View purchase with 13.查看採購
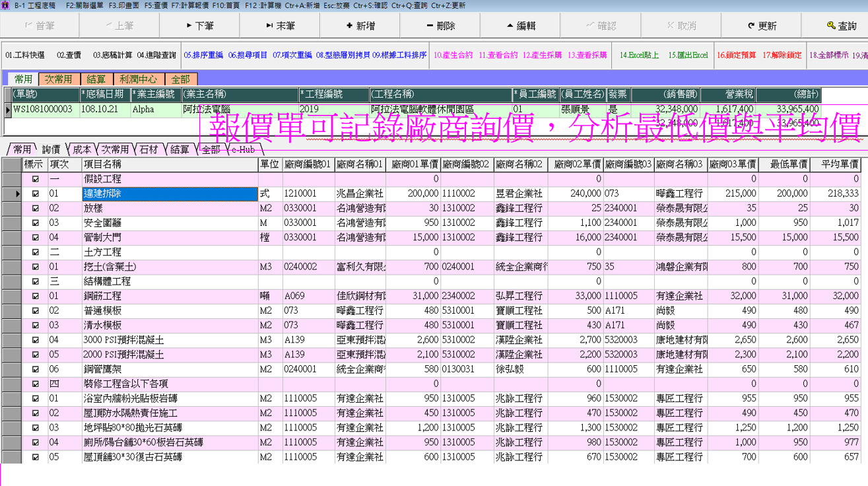The height and width of the screenshot is (486, 868). pyautogui.click(x=587, y=55)
